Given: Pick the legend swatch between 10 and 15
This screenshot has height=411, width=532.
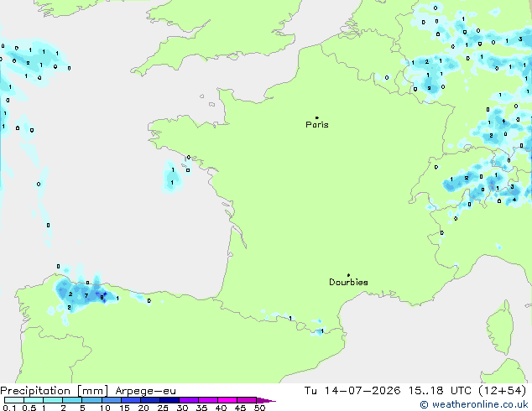Looking at the screenshot, I should 112,400.
